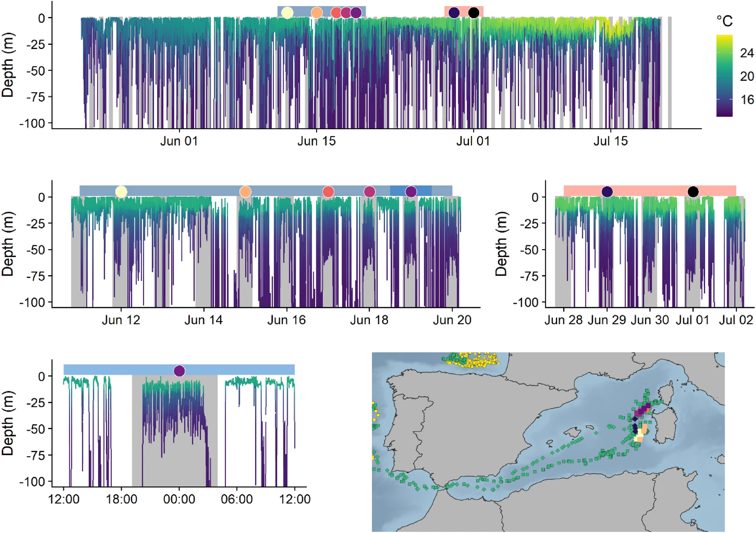Click the magenta circle in the Jun 12–20 panel

[370, 191]
